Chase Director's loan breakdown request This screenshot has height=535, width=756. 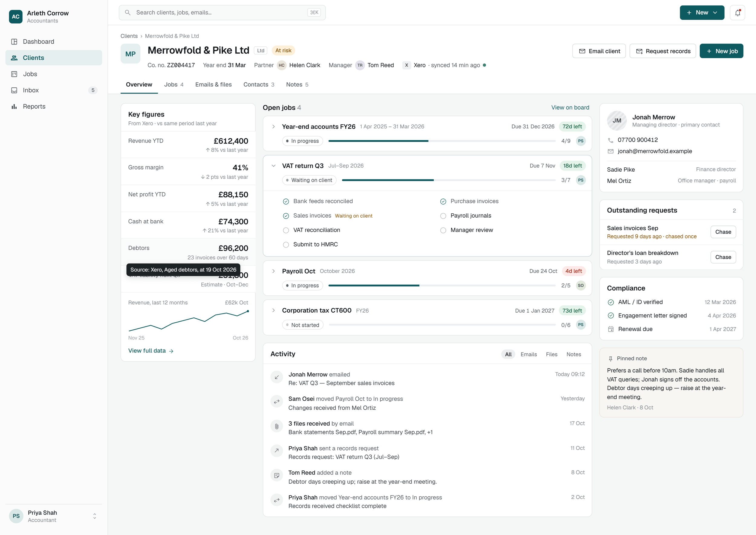[723, 257]
